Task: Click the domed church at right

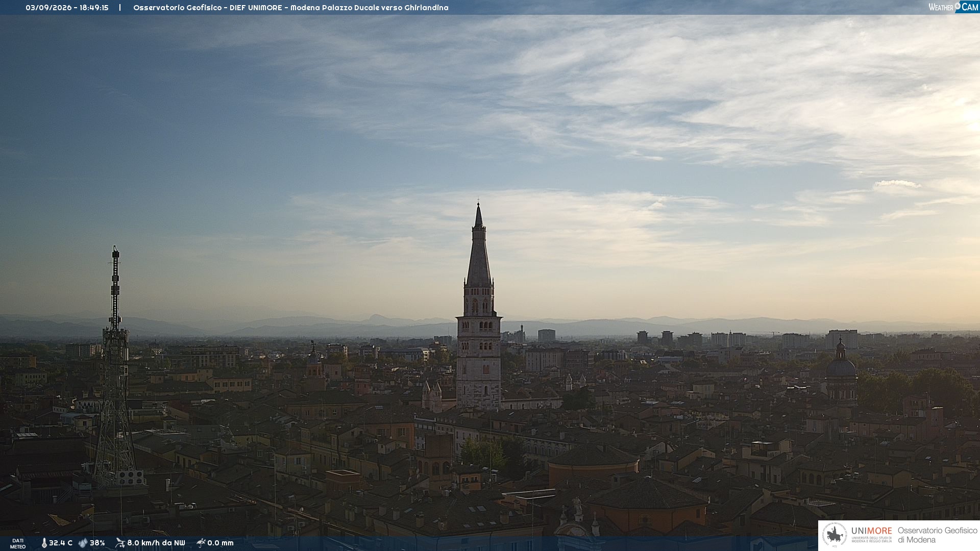Action: [x=841, y=372]
